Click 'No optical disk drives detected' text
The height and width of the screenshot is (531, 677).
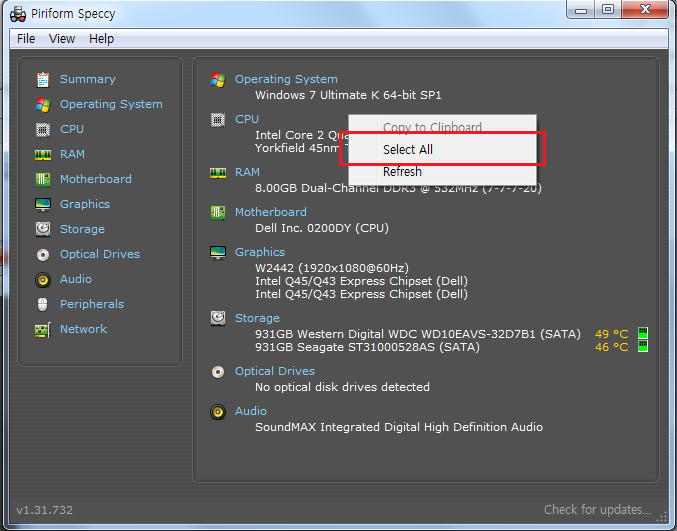point(342,387)
